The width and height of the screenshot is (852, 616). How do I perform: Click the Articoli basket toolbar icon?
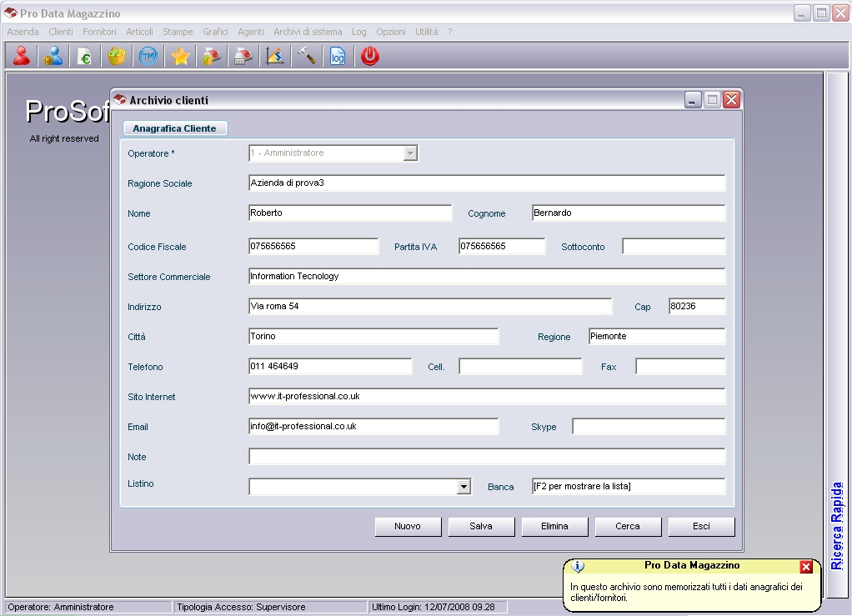coord(116,56)
